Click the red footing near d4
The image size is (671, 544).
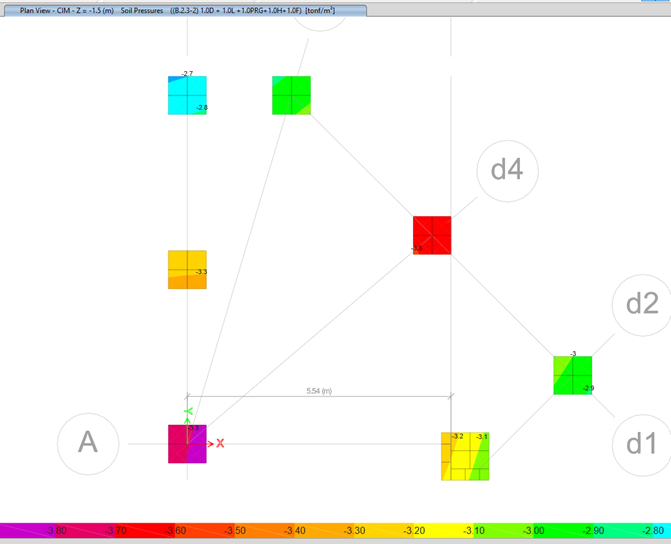[x=432, y=235]
